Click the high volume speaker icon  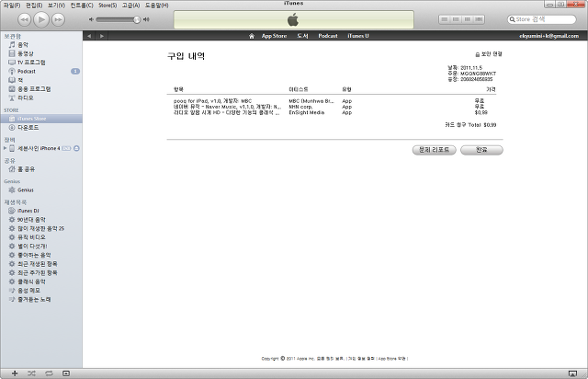(146, 19)
